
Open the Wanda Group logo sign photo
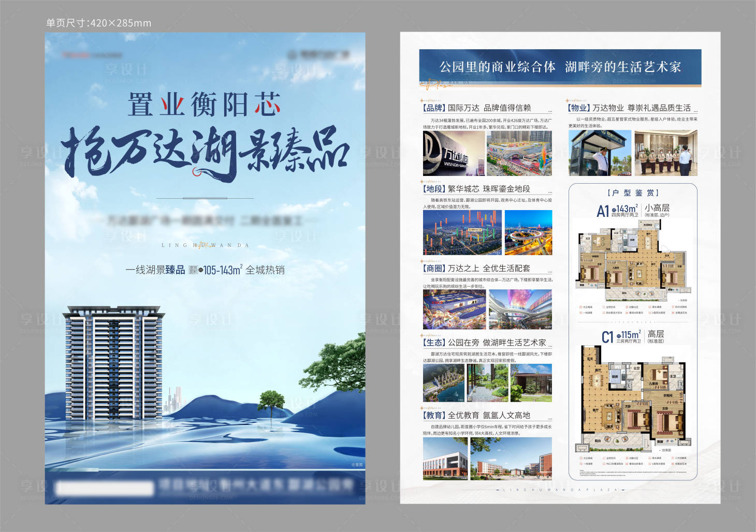(x=454, y=153)
